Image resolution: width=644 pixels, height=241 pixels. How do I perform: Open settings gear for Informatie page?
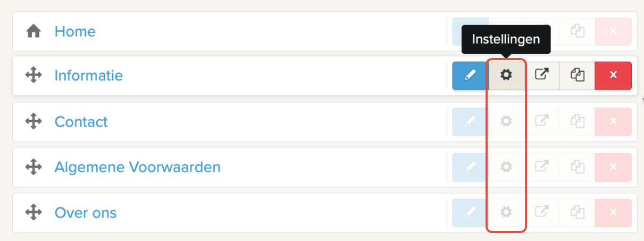click(506, 76)
